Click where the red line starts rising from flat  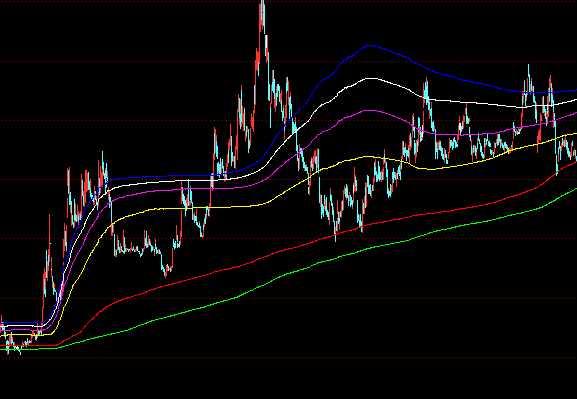[57, 346]
